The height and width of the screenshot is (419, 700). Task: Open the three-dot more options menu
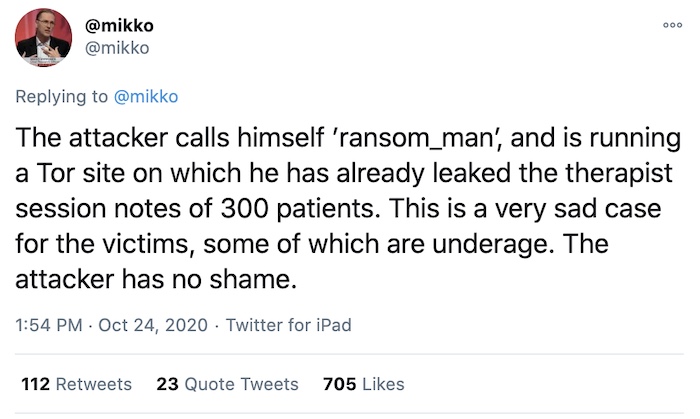(x=672, y=25)
